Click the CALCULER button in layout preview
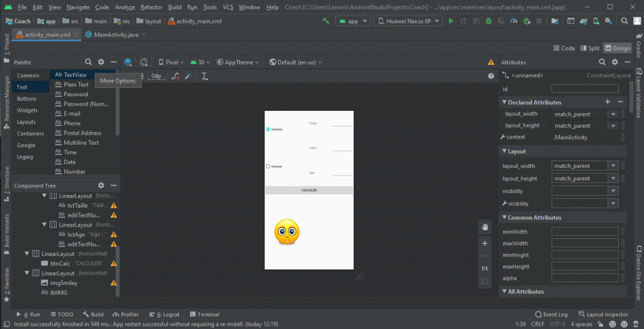The width and height of the screenshot is (644, 329). [x=309, y=190]
